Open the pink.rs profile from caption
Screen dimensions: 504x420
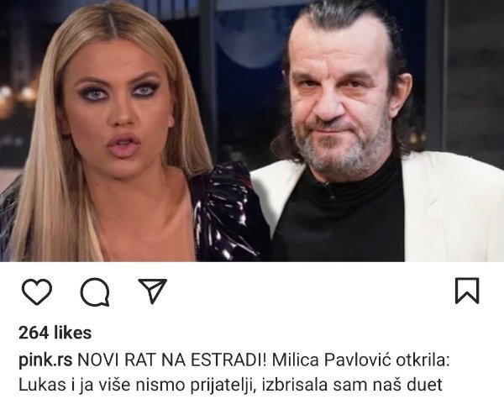(x=45, y=360)
